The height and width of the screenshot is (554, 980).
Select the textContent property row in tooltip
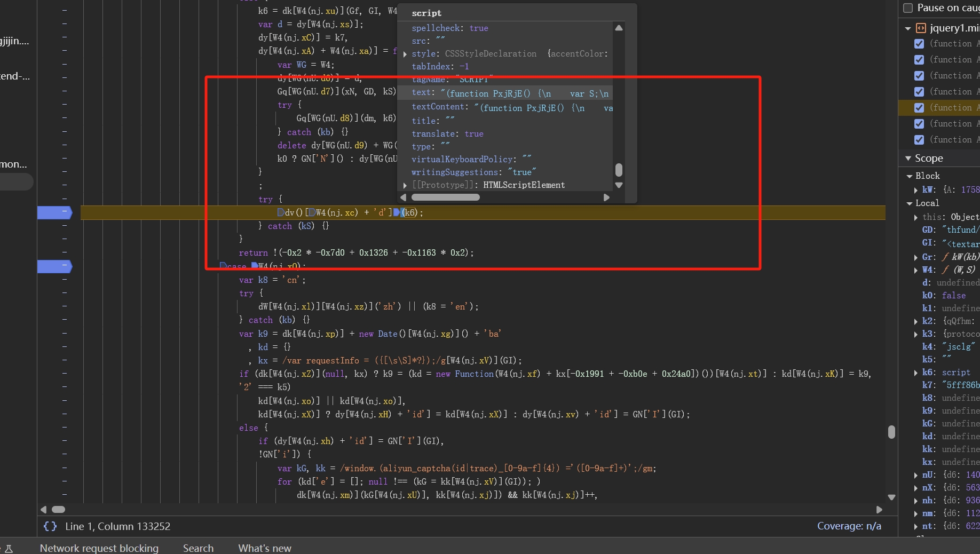pyautogui.click(x=506, y=107)
